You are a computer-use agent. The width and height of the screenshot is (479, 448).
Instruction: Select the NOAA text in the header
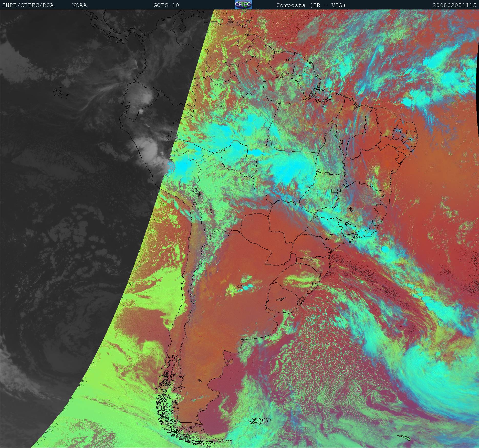coord(79,5)
